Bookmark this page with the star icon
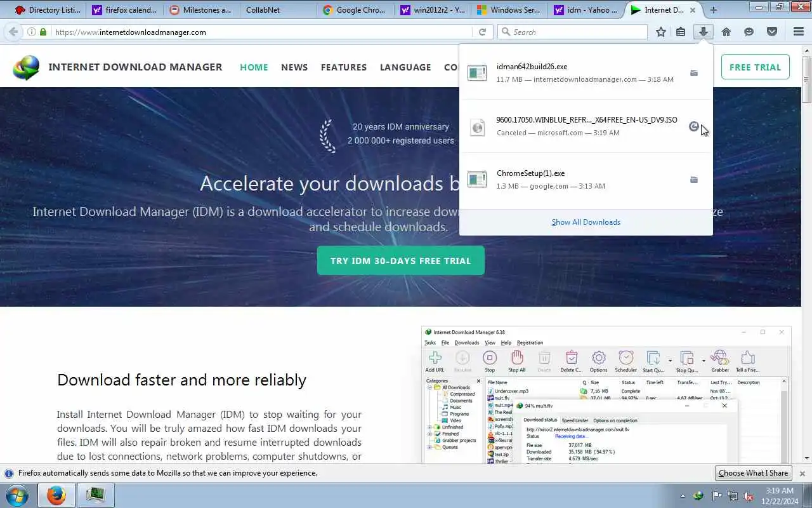 [661, 32]
